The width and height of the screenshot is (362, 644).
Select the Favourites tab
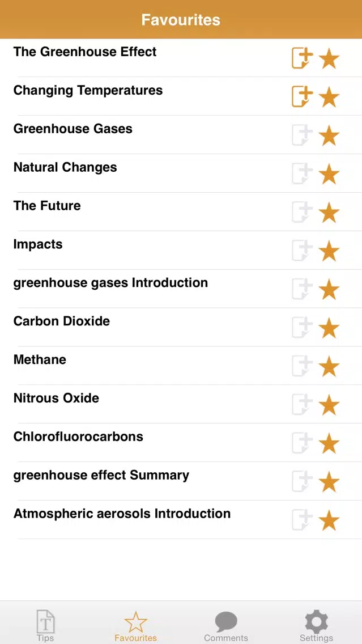135,625
